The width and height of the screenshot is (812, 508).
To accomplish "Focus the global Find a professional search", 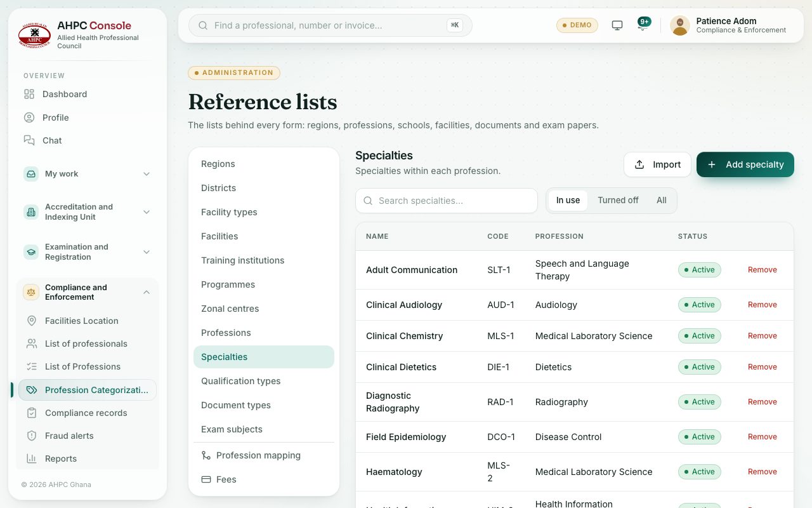I will [331, 25].
